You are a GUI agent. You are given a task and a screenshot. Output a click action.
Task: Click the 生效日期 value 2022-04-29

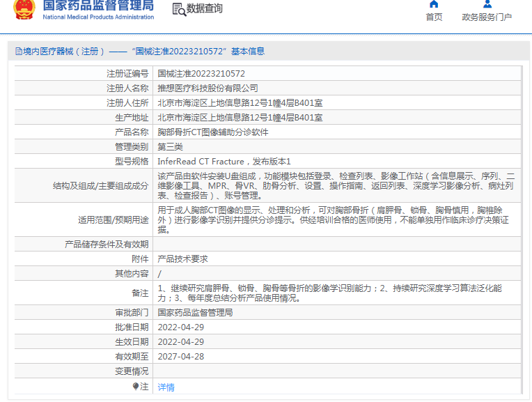click(x=181, y=342)
